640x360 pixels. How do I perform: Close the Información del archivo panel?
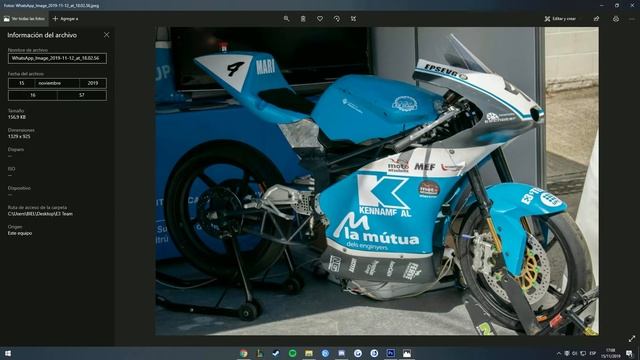[107, 35]
